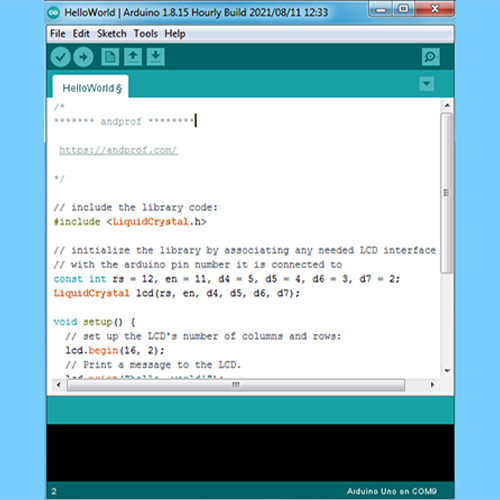Click the line number '2' in the status bar
The height and width of the screenshot is (500, 500).
click(x=54, y=491)
